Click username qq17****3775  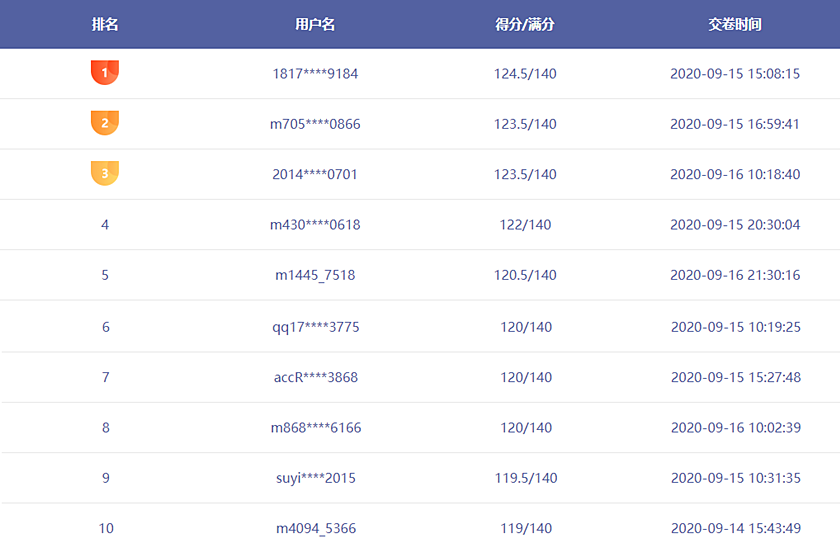[x=315, y=327]
